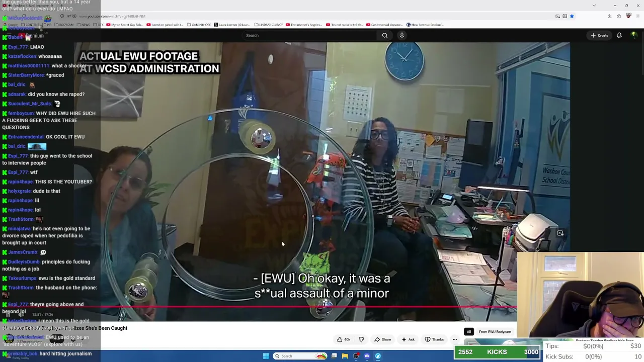Select the All filter chip

(468, 332)
